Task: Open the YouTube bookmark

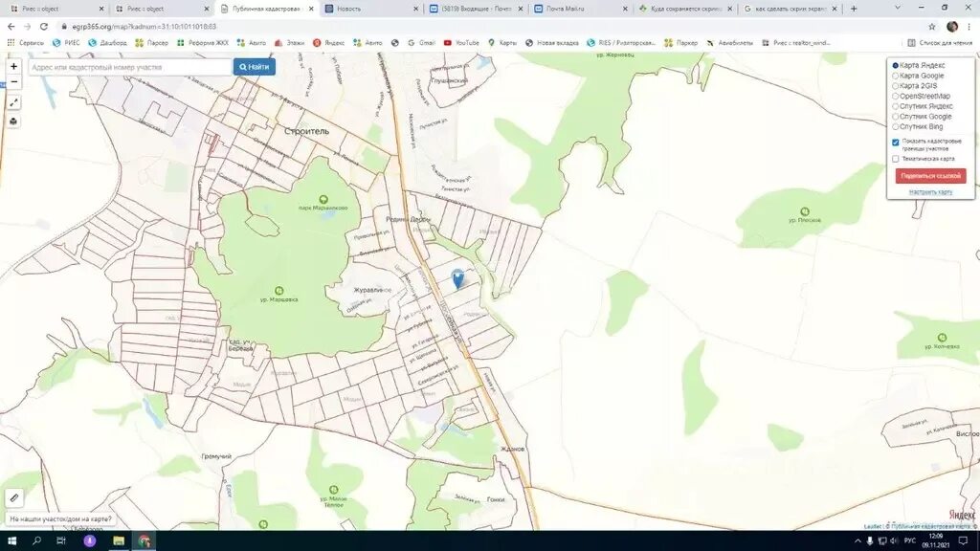Action: (461, 43)
